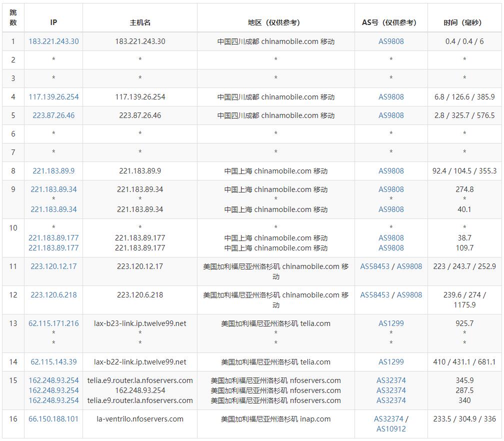Open IP link 62.115.143.39
Screen dimensions: 504x441
[x=53, y=362]
